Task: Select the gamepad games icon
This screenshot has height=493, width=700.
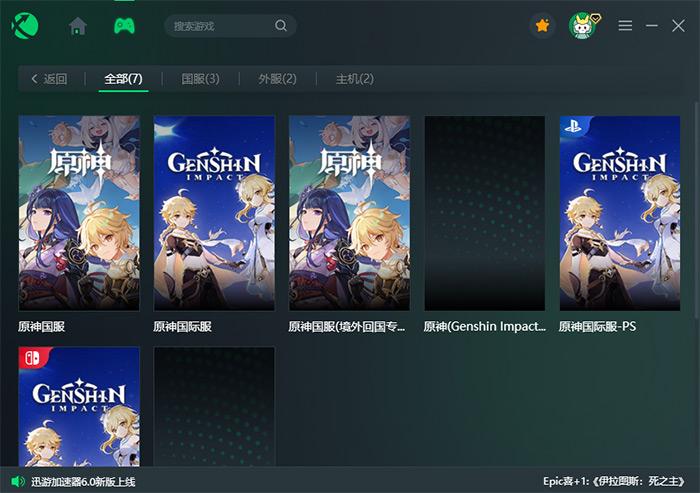Action: pyautogui.click(x=125, y=26)
